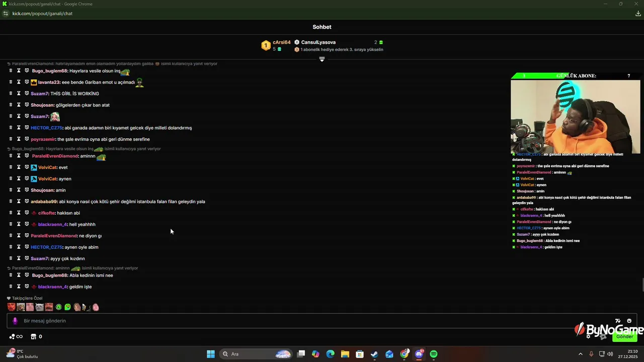Click the purple microphone icon in message box

(15, 321)
